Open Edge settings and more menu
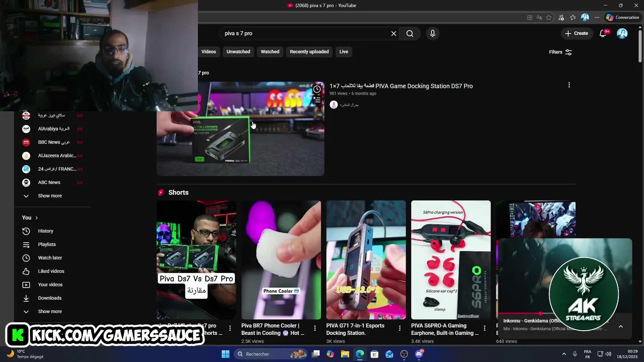Viewport: 644px width, 362px height. (x=597, y=18)
